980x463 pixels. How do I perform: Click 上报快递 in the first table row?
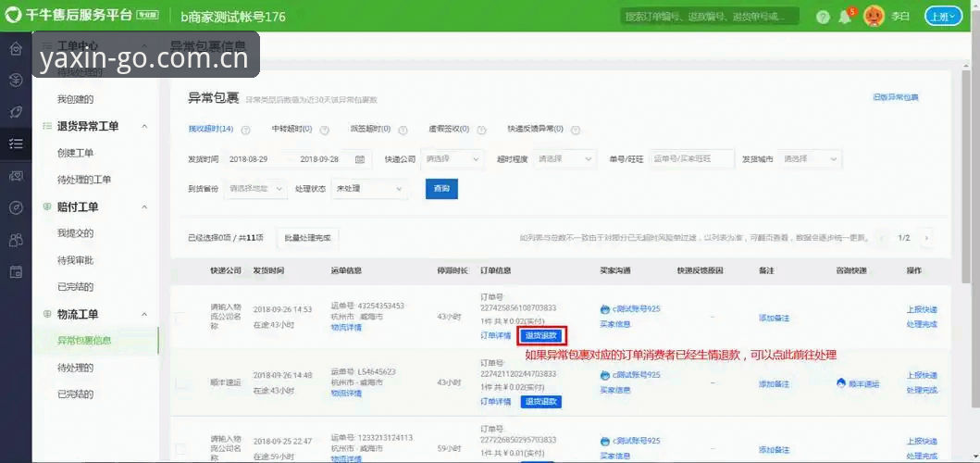click(x=922, y=309)
